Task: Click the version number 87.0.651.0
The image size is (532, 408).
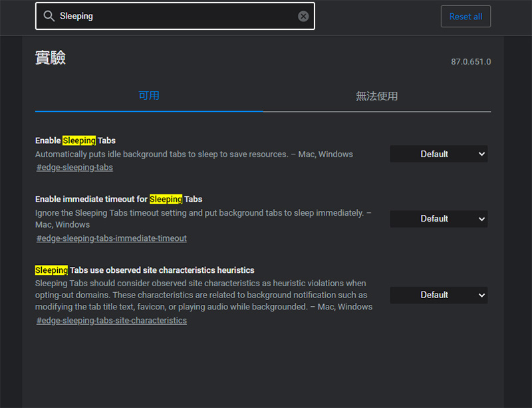Action: click(x=470, y=62)
